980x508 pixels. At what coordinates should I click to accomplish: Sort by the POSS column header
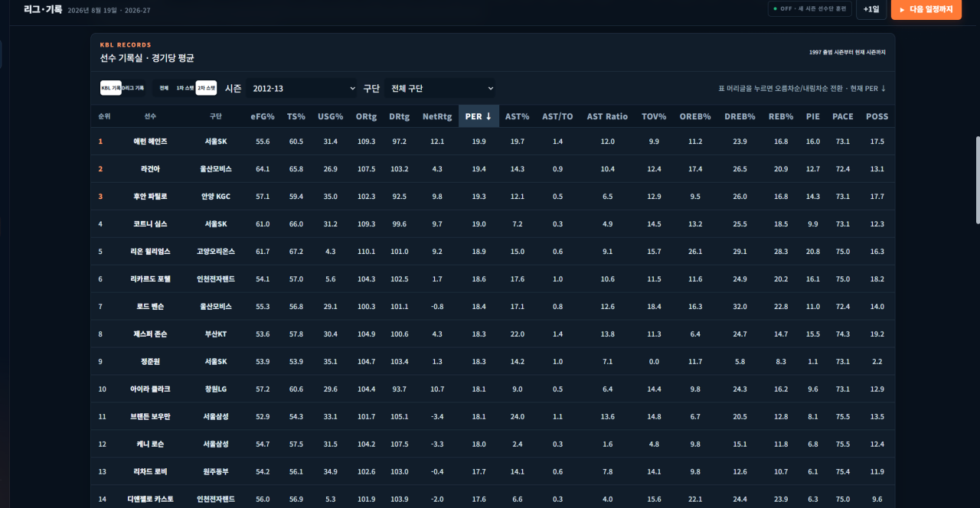(877, 116)
